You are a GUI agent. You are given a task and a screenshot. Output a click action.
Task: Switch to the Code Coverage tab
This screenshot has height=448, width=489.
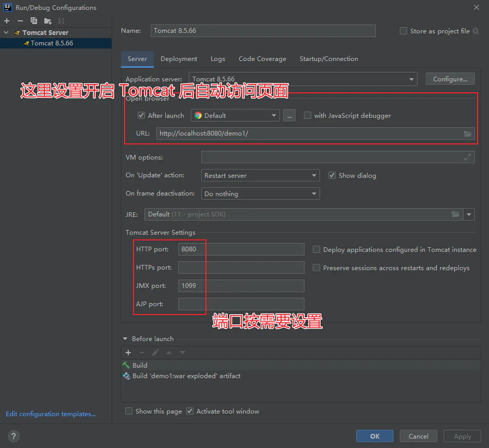[x=262, y=59]
